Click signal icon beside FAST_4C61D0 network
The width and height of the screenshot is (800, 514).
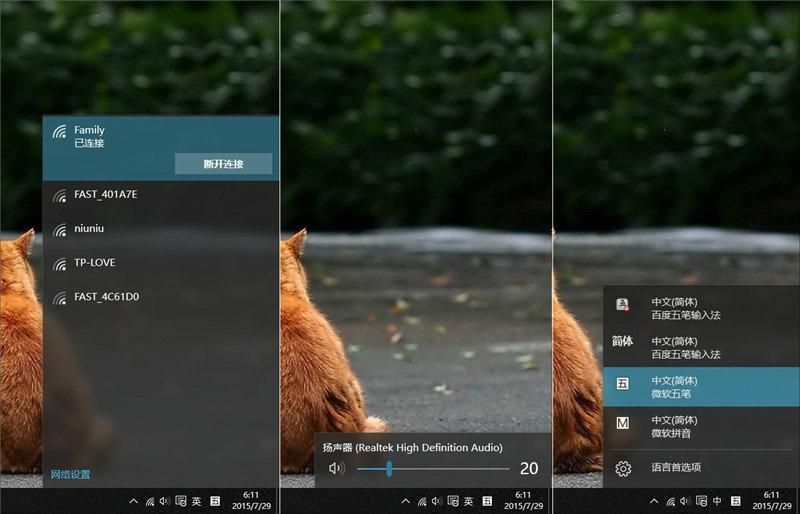(59, 298)
